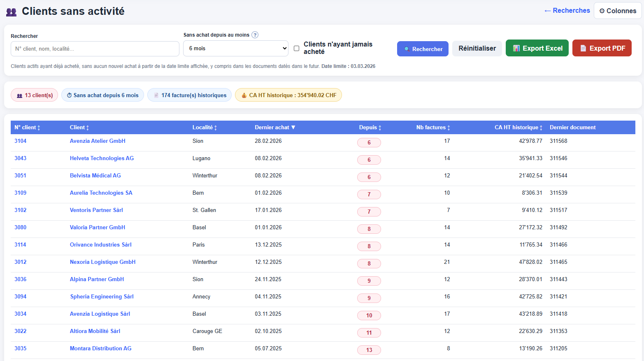Click the '13' months badge for Montara Distribution
This screenshot has height=361, width=644.
[x=369, y=350]
